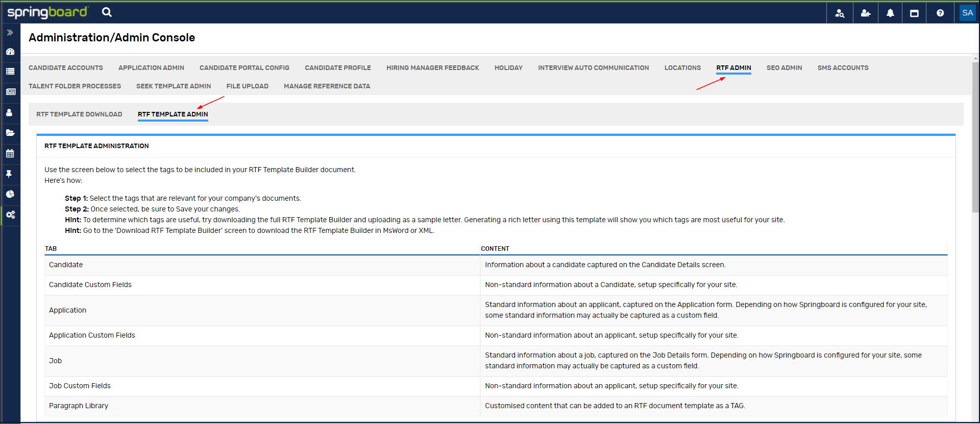Click the 'Step 1:' instruction line

pos(183,198)
